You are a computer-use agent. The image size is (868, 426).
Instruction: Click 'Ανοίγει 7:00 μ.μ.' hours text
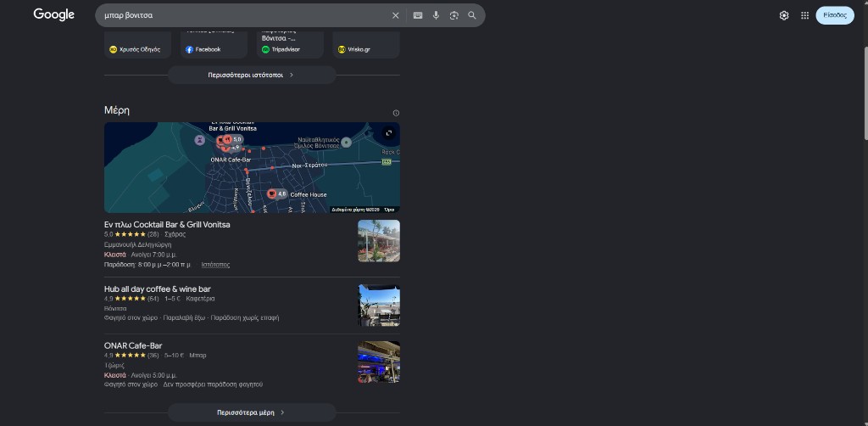pos(154,255)
